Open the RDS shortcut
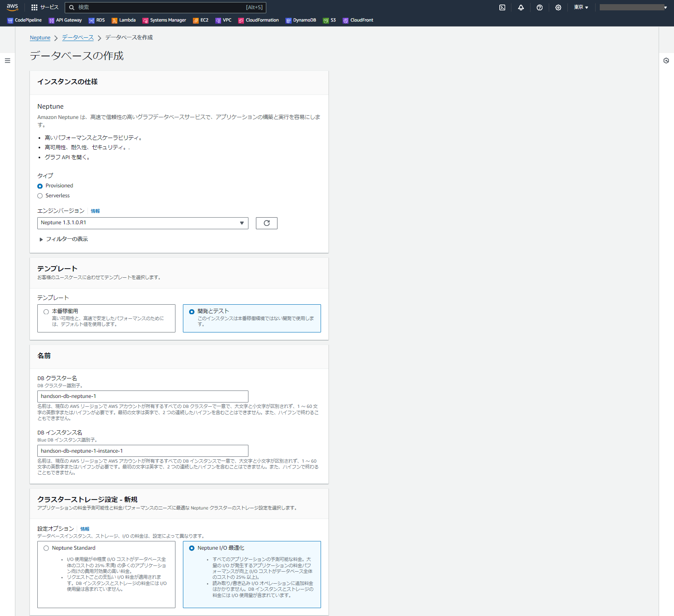This screenshot has width=674, height=616. click(x=97, y=20)
